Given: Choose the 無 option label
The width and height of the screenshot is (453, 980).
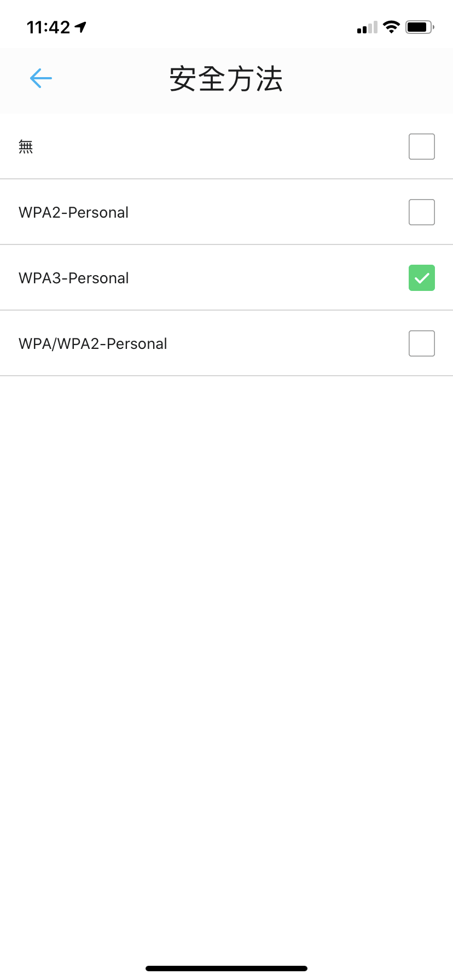Looking at the screenshot, I should point(26,147).
